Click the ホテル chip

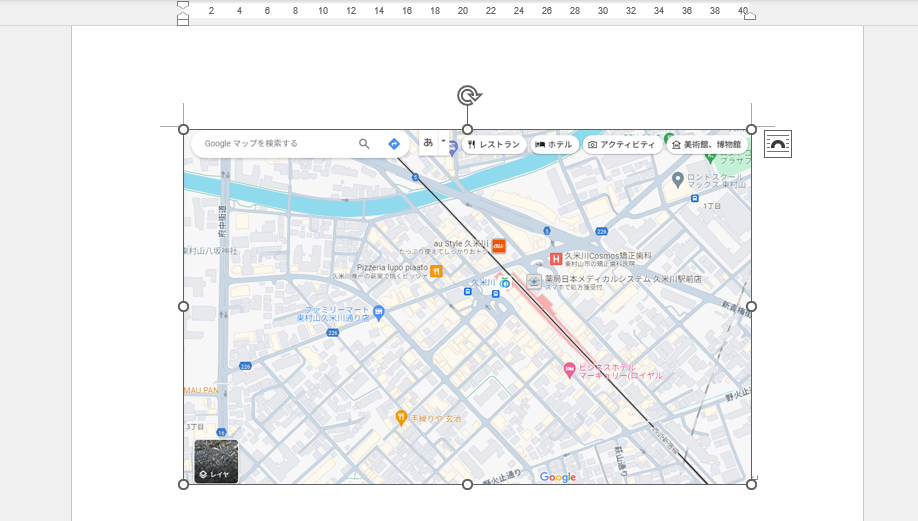tap(554, 145)
